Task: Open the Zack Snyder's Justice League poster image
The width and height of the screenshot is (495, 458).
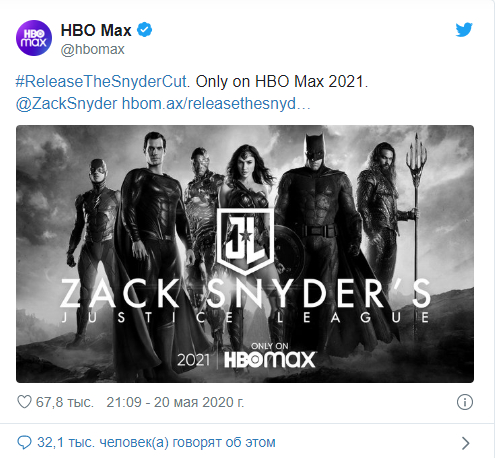Action: [245, 254]
